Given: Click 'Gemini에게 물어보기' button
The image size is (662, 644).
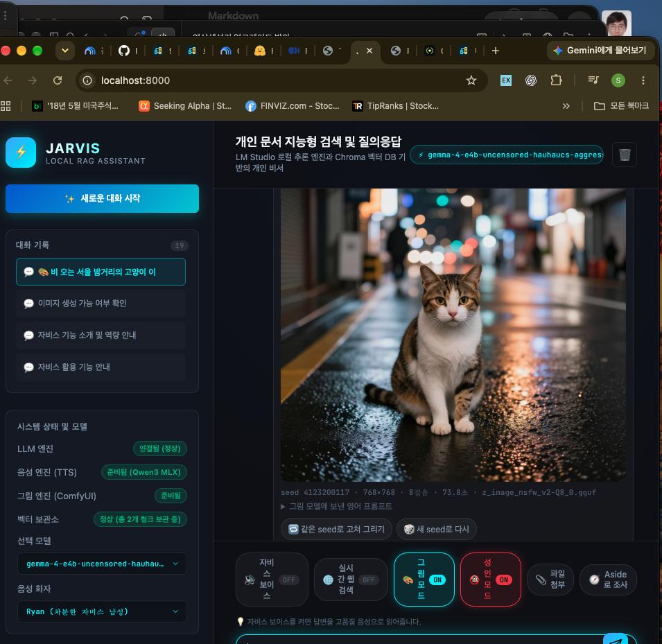Looking at the screenshot, I should click(x=601, y=51).
